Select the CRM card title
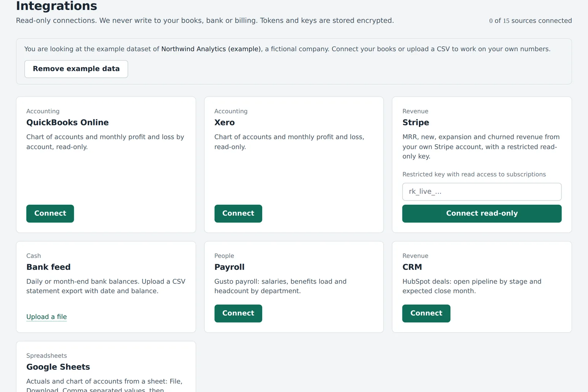This screenshot has width=588, height=392. (x=412, y=267)
